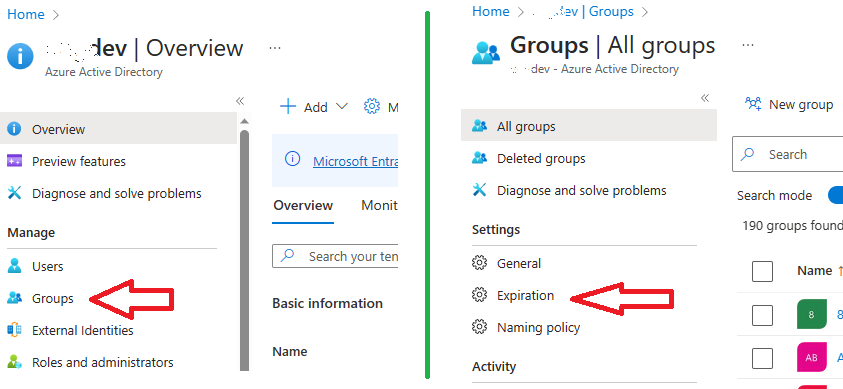Click the Microsoft Entra link

coord(355,161)
